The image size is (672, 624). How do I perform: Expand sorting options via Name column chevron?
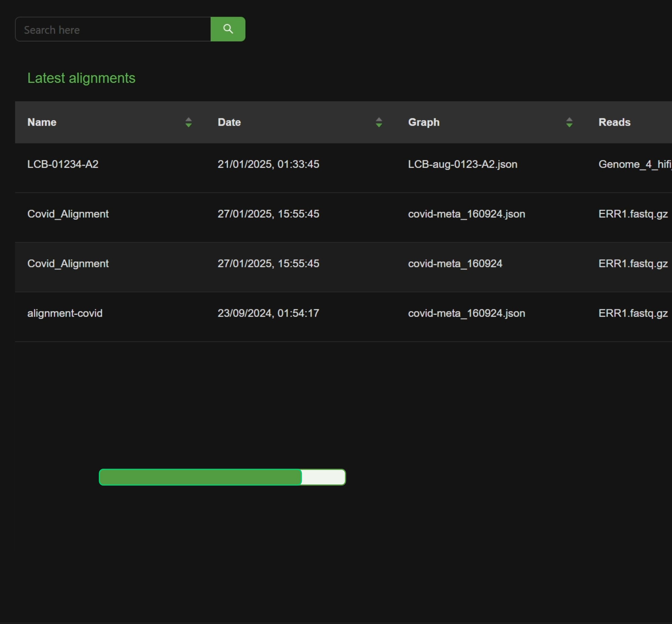(x=188, y=123)
